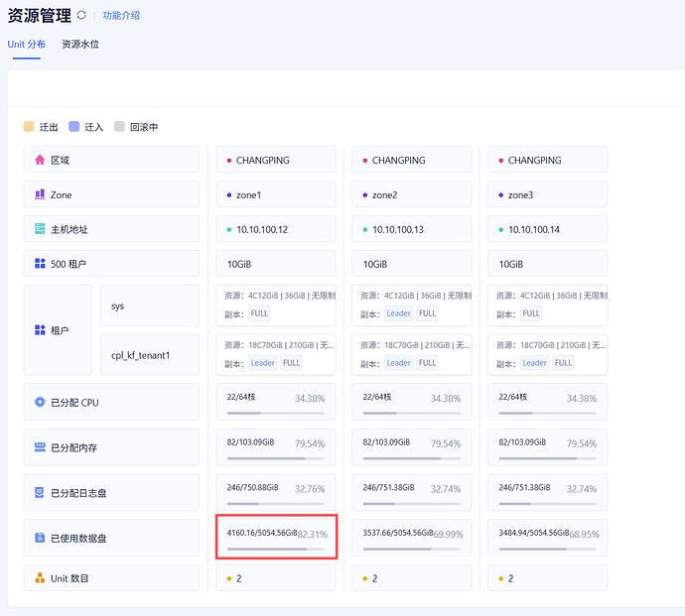Image resolution: width=685 pixels, height=616 pixels.
Task: Click the refresh icon beside 资源管理
Action: tap(81, 16)
